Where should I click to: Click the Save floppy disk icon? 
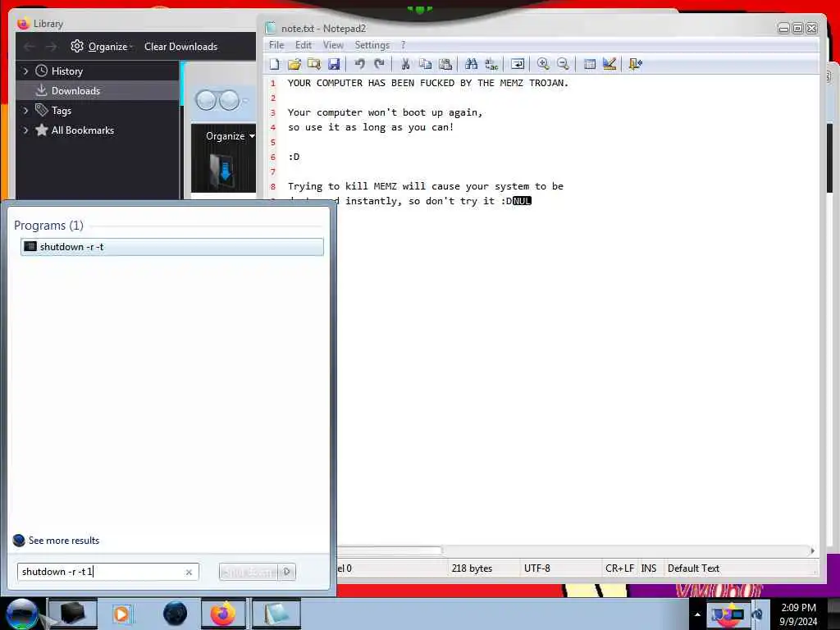pos(334,64)
